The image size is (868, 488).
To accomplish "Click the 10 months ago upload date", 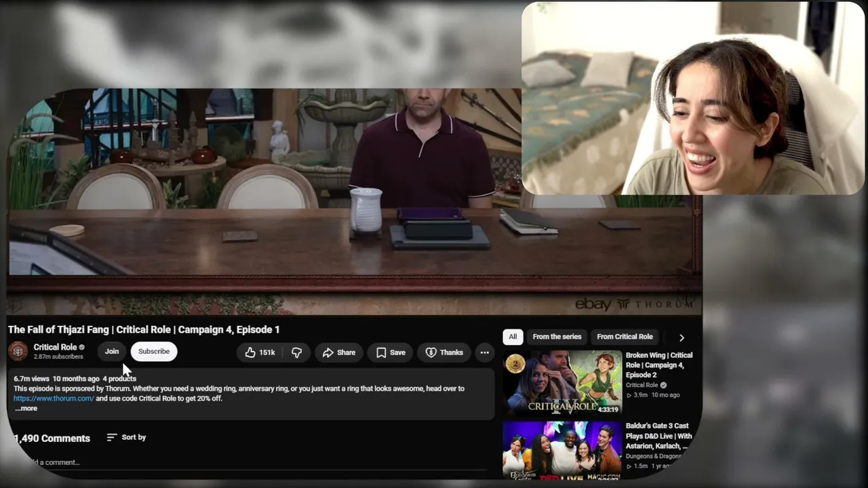I will (x=76, y=378).
